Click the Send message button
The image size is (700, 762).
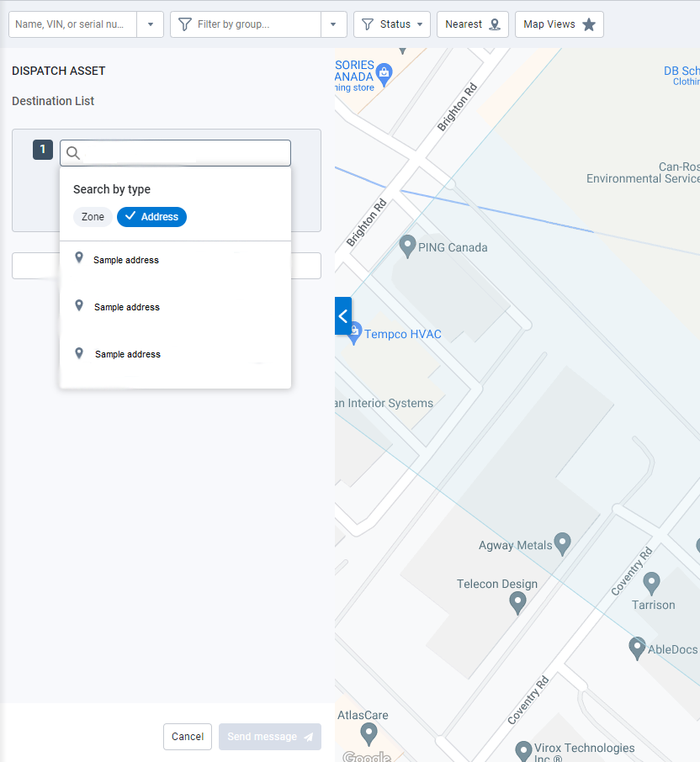(x=269, y=737)
